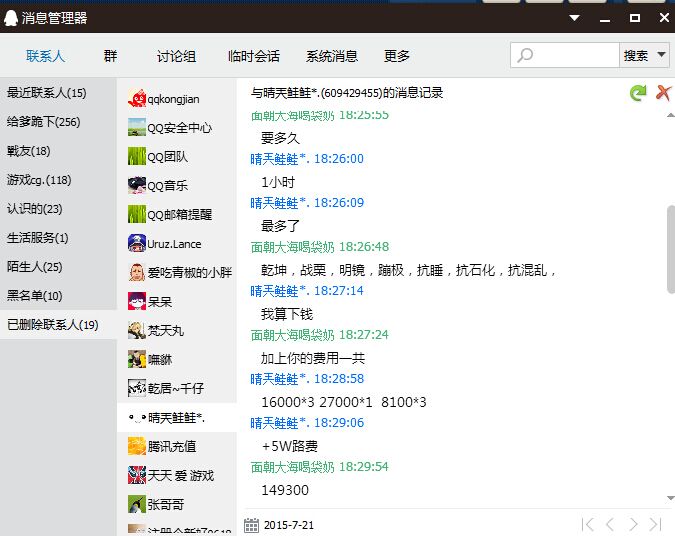The image size is (675, 536).
Task: Expand the 更多 menu
Action: coord(397,56)
